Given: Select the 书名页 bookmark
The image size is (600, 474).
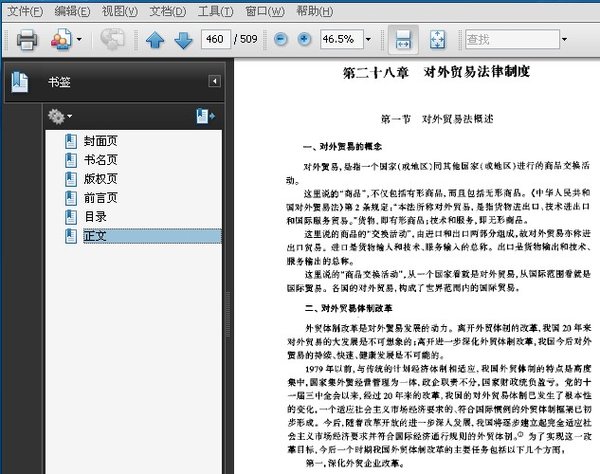Looking at the screenshot, I should (x=101, y=160).
